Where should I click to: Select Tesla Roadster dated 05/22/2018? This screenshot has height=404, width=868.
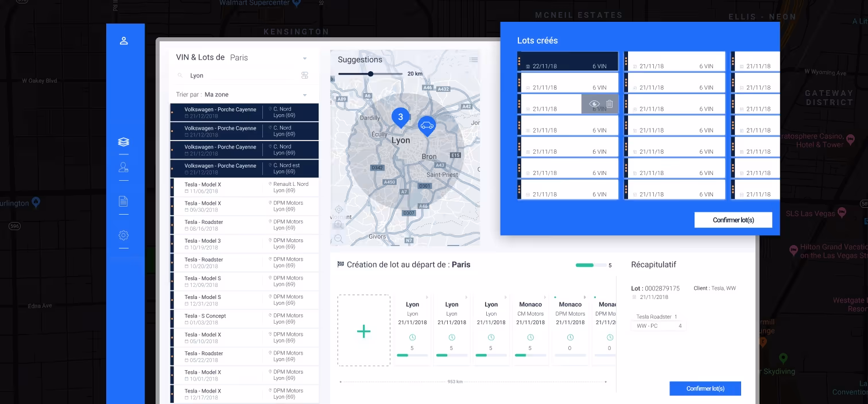point(245,356)
